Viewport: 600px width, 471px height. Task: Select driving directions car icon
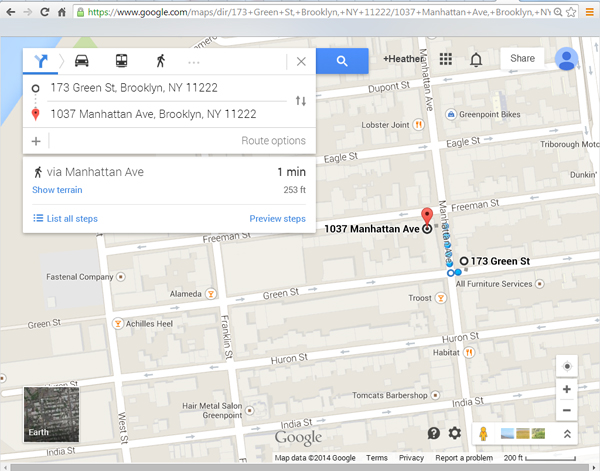(81, 61)
